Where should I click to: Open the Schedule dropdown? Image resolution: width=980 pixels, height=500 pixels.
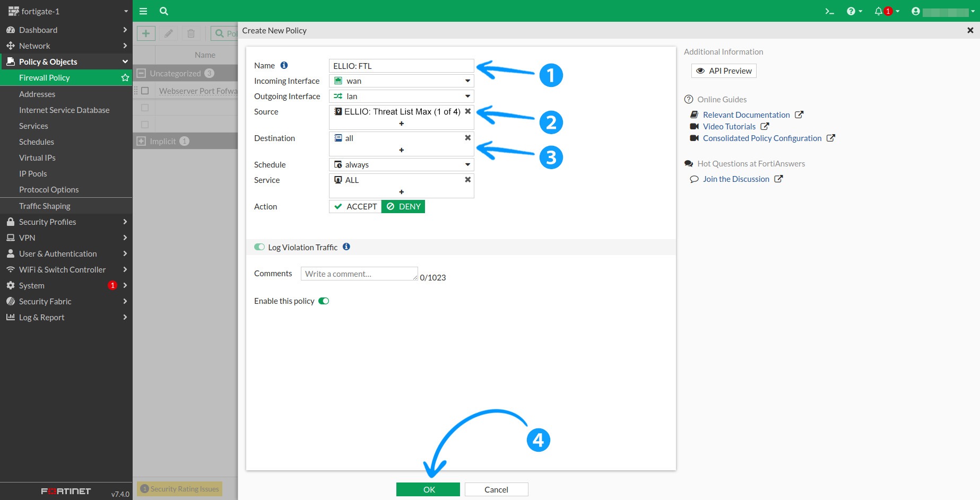pos(401,165)
